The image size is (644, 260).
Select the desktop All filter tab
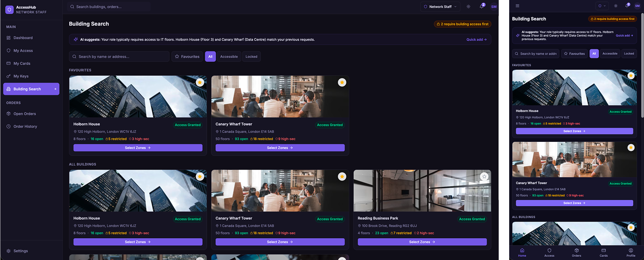[210, 57]
